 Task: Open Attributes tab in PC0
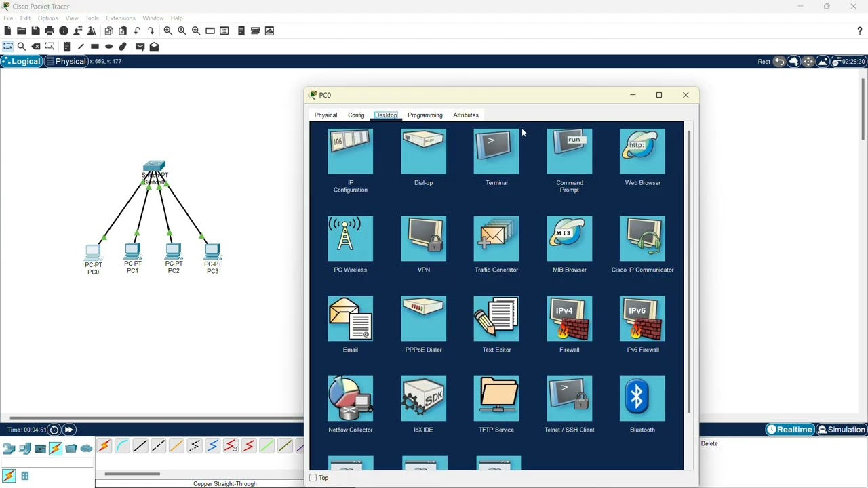[466, 115]
